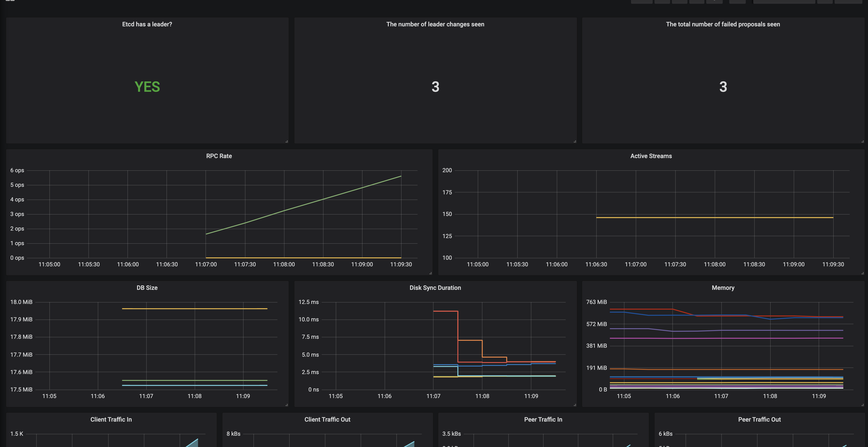Click the '191 MiB' axis label in Memory
868x447 pixels.
pyautogui.click(x=596, y=368)
